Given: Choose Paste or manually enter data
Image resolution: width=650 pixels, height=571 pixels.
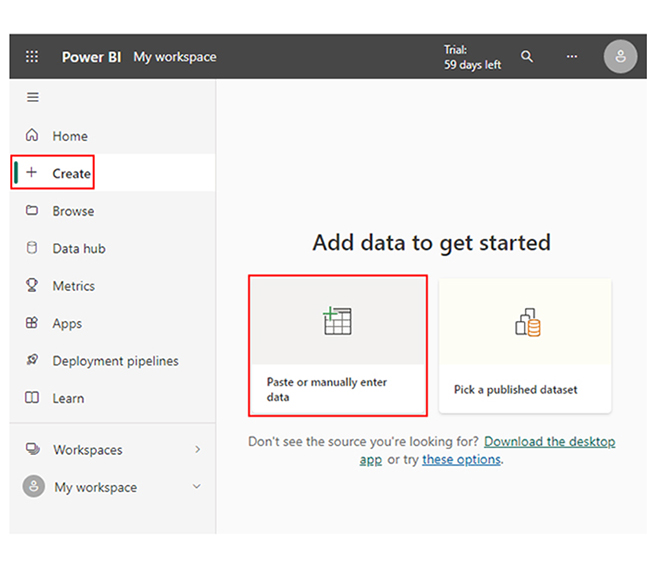Looking at the screenshot, I should click(x=337, y=345).
